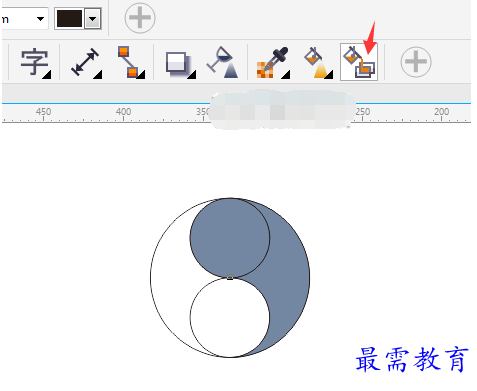Select the Transparency tool
The height and width of the screenshot is (391, 477).
point(222,62)
